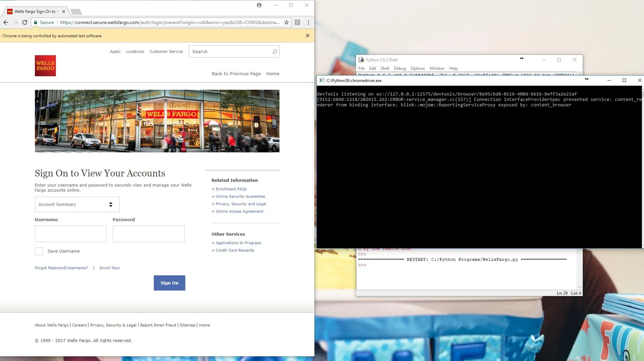Viewport: 644px width, 361px height.
Task: Click the chromedriver.exe console window icon
Action: pyautogui.click(x=322, y=80)
